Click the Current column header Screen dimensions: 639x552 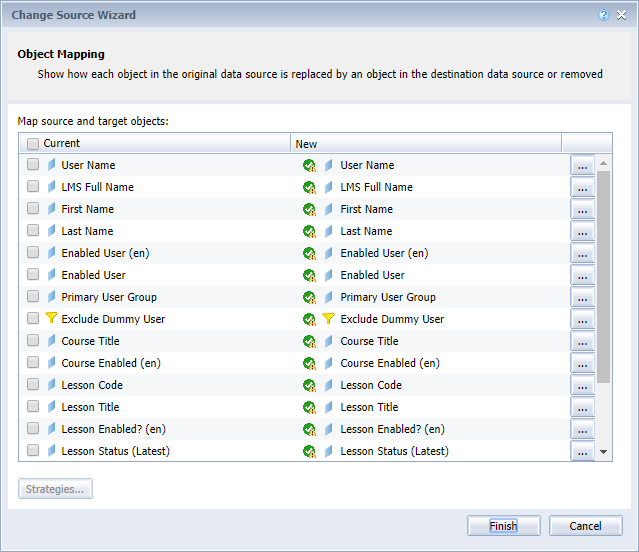pos(160,144)
